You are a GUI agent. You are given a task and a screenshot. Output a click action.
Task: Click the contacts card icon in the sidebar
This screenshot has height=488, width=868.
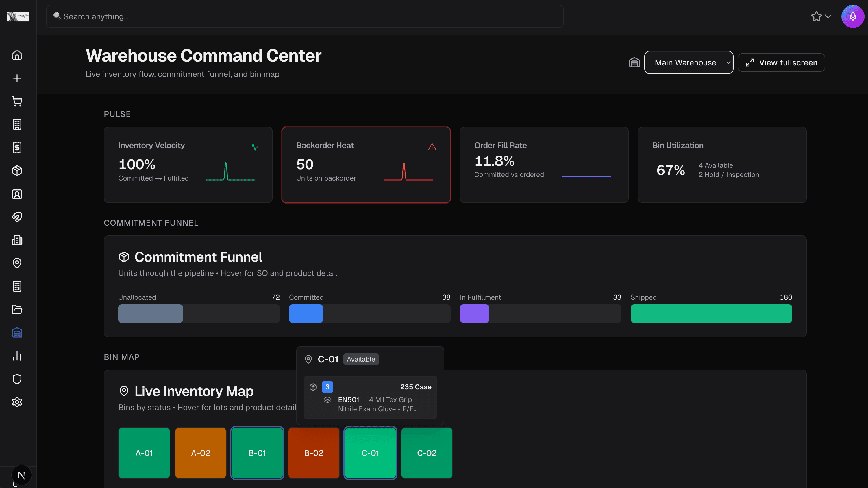coord(17,194)
